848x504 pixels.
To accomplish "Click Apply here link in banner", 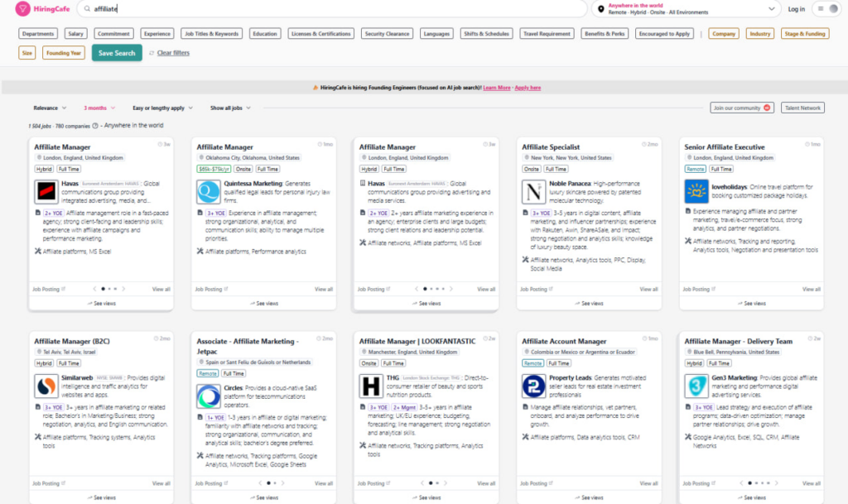I will [528, 88].
